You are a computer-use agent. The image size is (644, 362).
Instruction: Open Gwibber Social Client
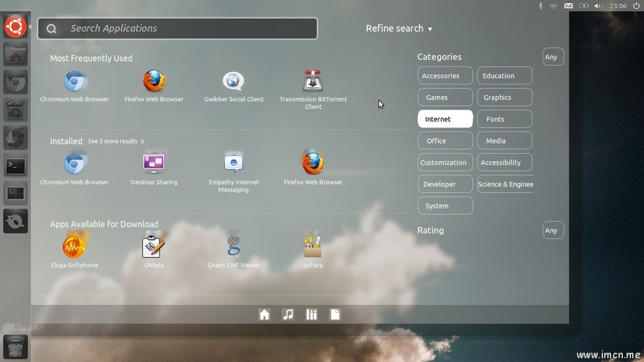pyautogui.click(x=234, y=86)
